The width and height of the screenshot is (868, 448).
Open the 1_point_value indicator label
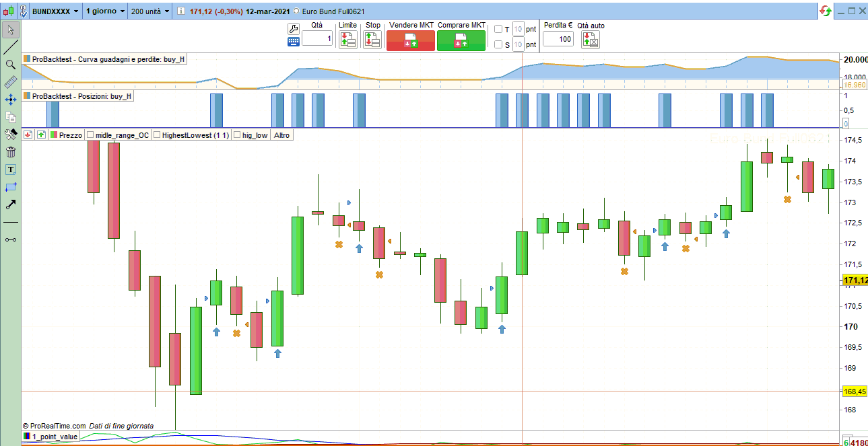51,437
